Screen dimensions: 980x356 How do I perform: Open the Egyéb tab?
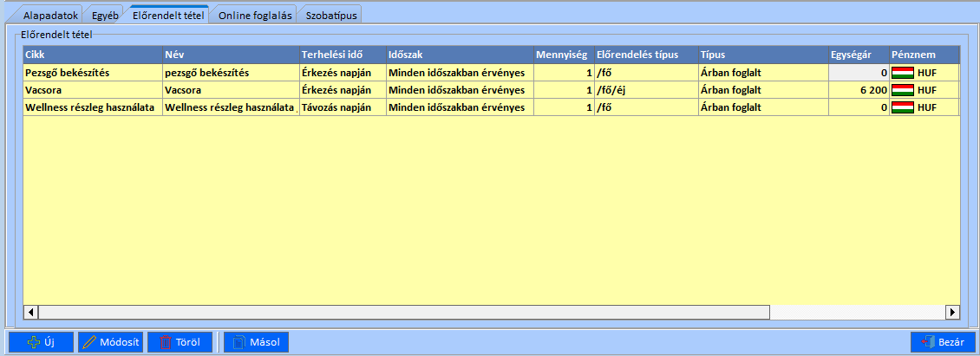106,15
